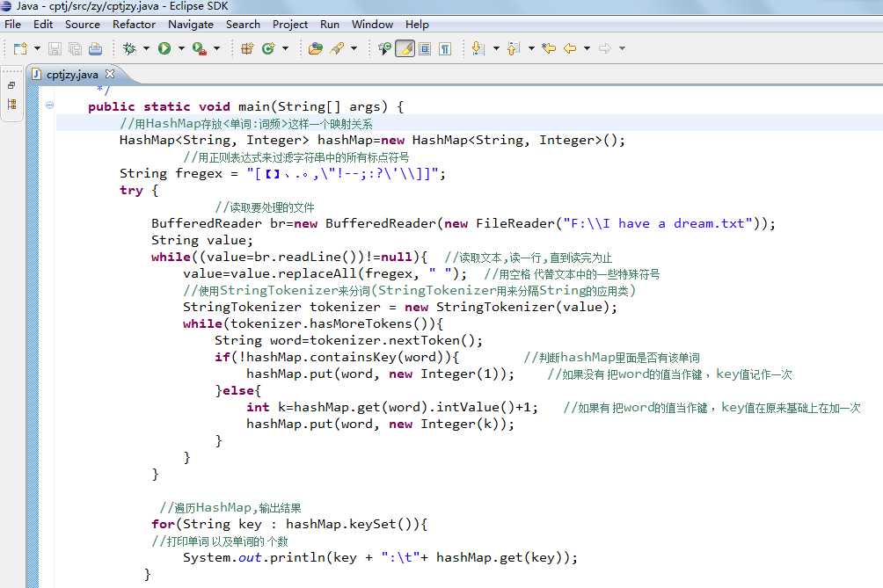Open the Source menu
The height and width of the screenshot is (588, 883).
pyautogui.click(x=82, y=25)
